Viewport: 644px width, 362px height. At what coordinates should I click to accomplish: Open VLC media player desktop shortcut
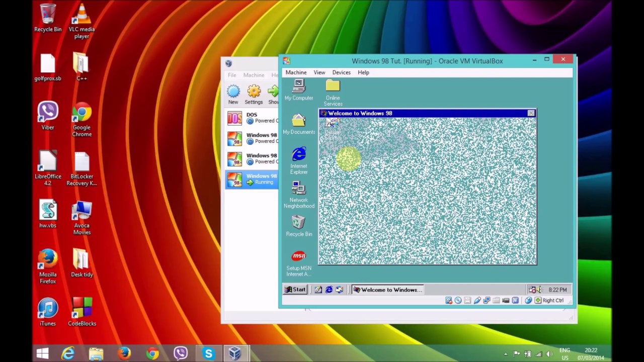point(82,22)
